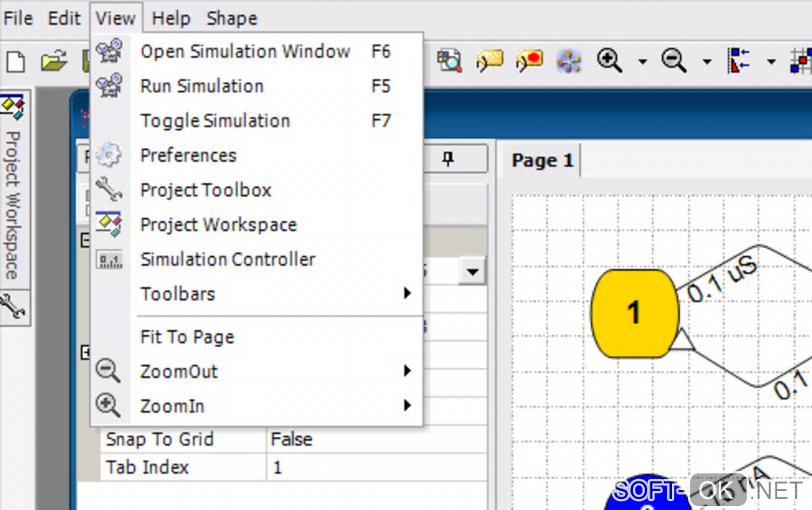Screen dimensions: 812x510
Task: Click the open folder toolbar icon
Action: point(54,61)
